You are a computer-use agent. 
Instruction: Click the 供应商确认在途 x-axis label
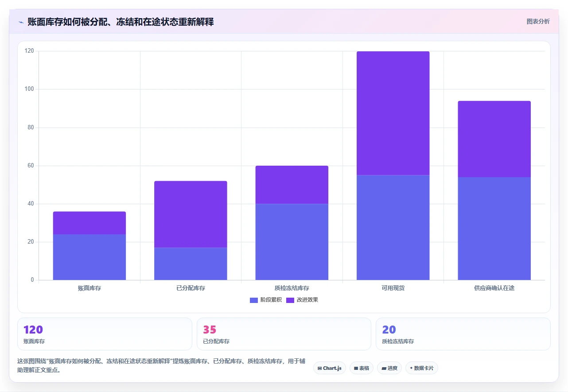pos(494,288)
